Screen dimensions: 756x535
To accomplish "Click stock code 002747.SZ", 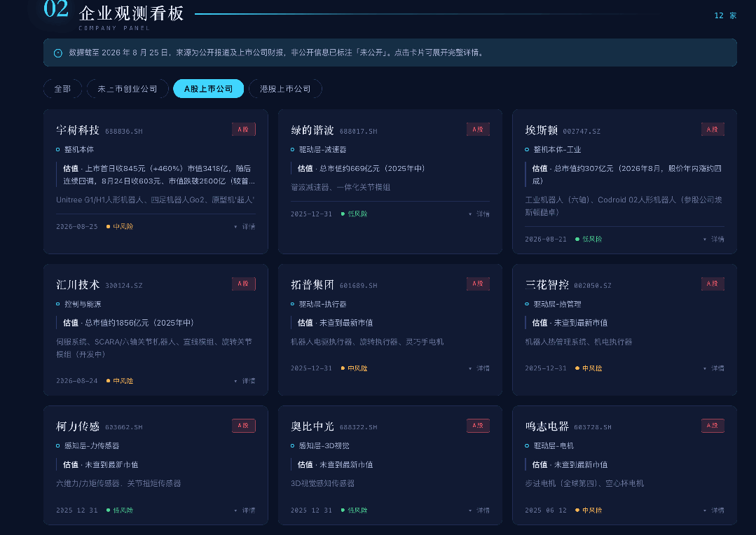I will click(x=582, y=131).
